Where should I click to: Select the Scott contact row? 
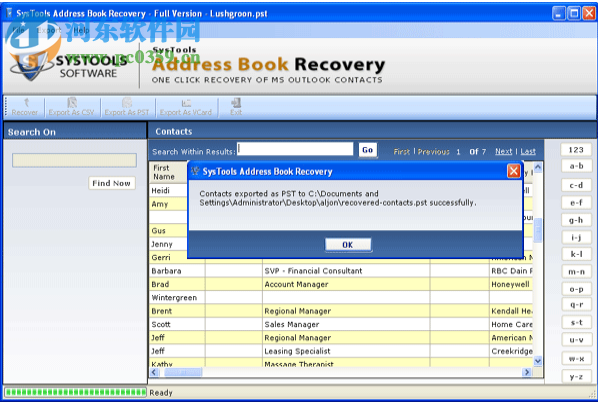341,324
